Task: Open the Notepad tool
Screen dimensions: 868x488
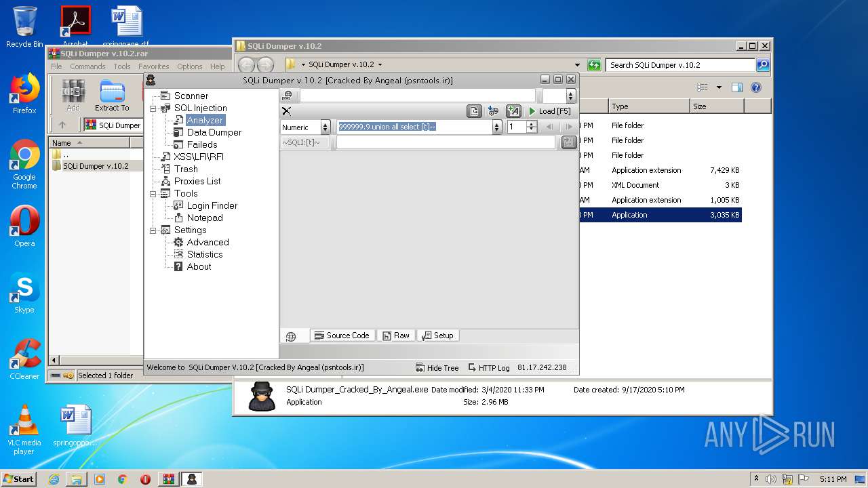Action: tap(204, 218)
